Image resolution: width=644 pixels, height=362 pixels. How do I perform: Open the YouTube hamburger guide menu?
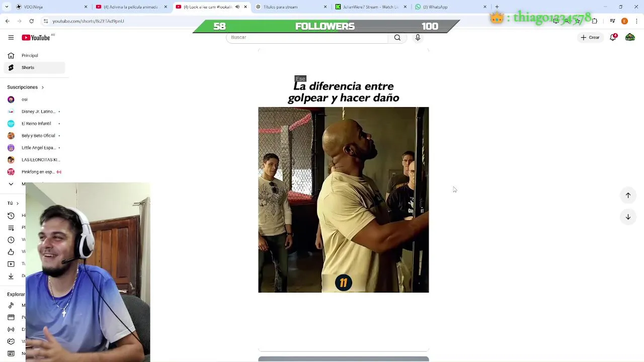click(11, 38)
